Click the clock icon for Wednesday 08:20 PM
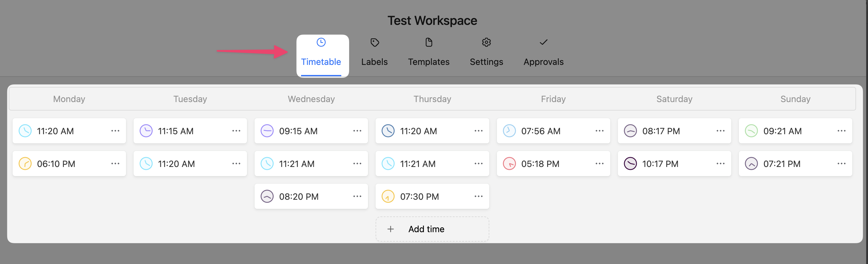868x264 pixels. tap(267, 197)
